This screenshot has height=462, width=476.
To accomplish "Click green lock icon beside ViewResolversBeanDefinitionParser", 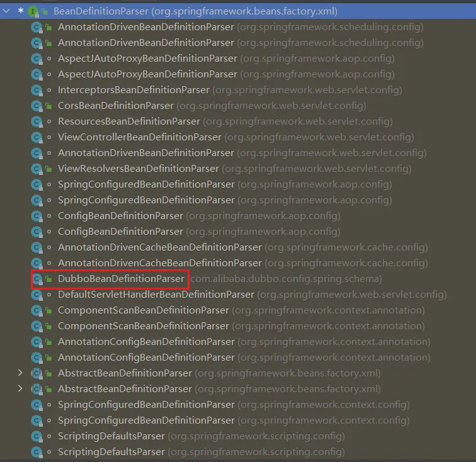I will click(x=48, y=169).
